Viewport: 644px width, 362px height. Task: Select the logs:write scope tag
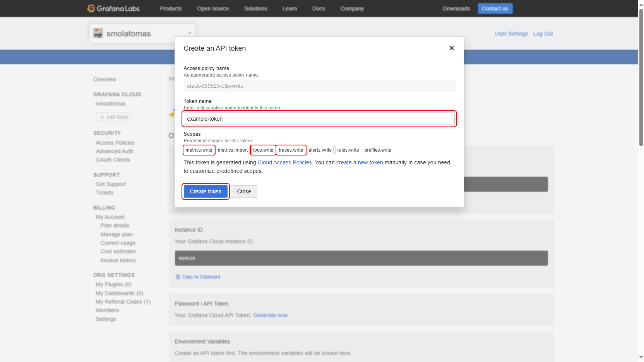[263, 150]
